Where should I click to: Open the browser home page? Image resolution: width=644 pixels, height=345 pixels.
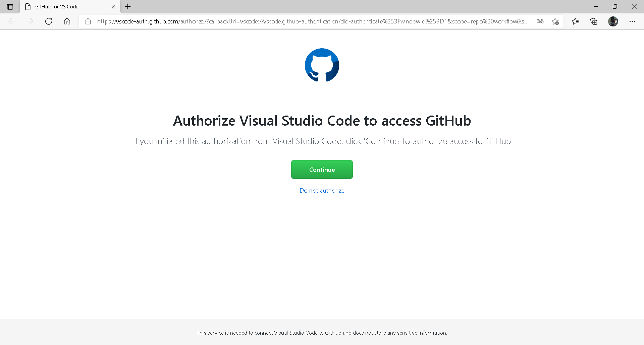tap(67, 21)
